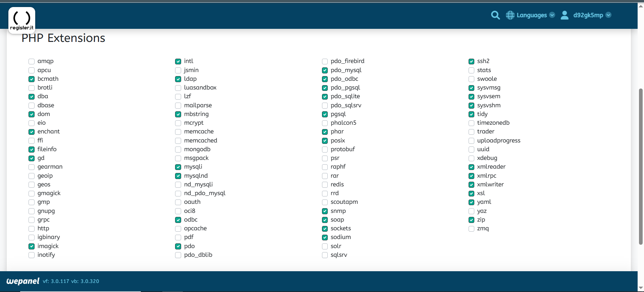This screenshot has width=644, height=292.
Task: Click the scrollbar down arrow
Action: tap(641, 288)
